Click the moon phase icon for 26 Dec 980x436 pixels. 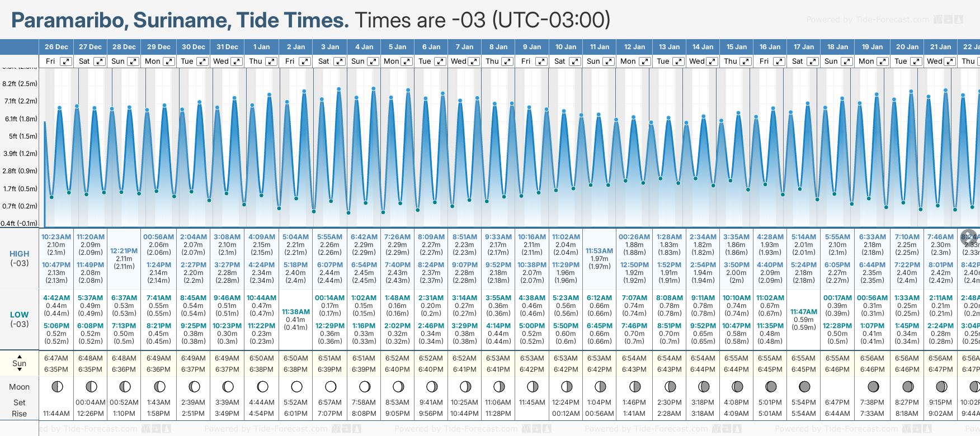(x=56, y=386)
